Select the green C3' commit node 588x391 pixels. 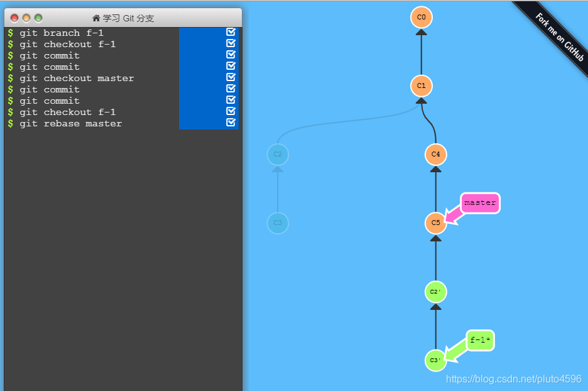coord(435,360)
